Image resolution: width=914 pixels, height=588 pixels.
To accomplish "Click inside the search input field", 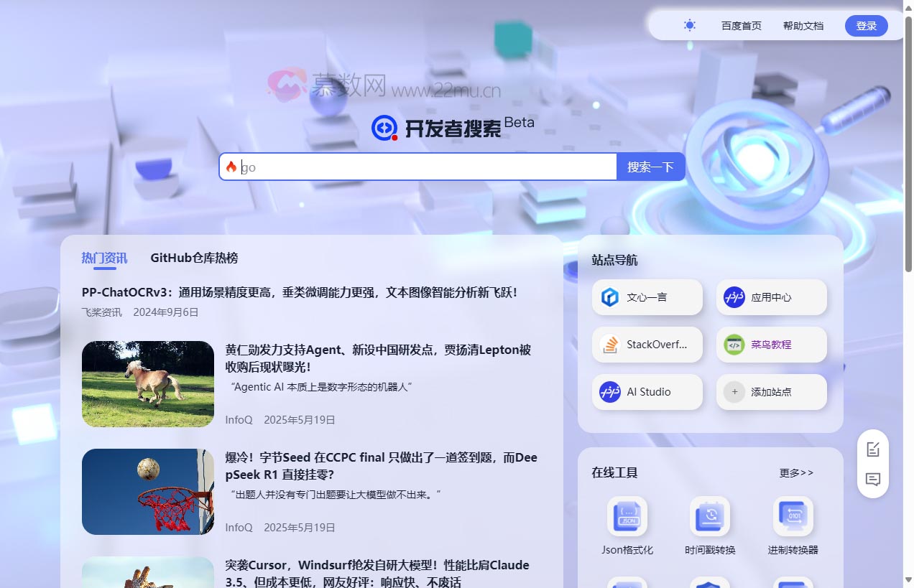I will click(x=417, y=167).
